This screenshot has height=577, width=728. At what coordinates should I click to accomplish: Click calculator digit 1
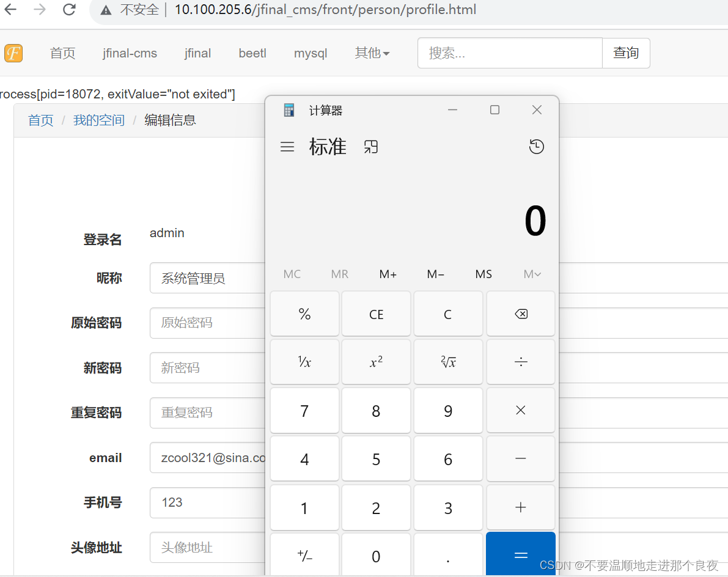coord(304,507)
